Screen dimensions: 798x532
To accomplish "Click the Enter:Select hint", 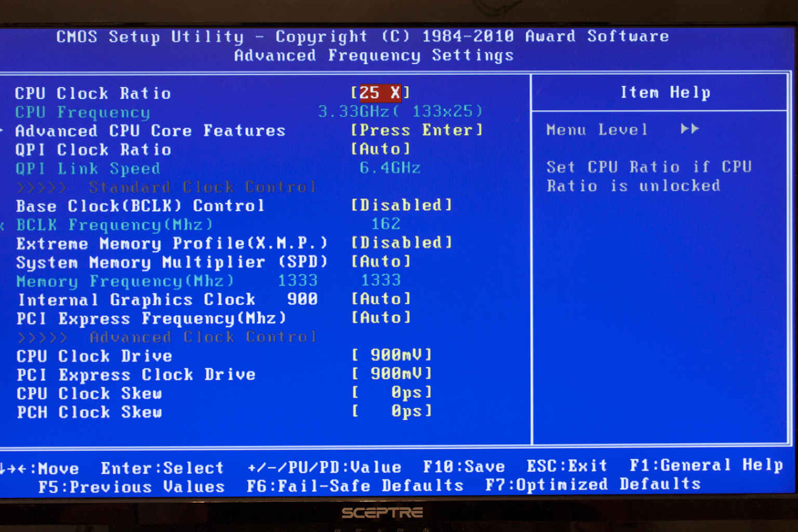I will (162, 468).
